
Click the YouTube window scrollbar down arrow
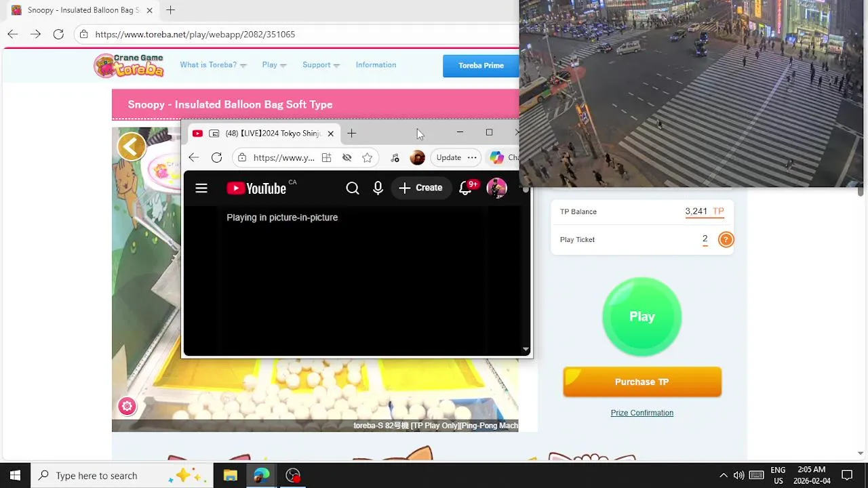coord(525,350)
